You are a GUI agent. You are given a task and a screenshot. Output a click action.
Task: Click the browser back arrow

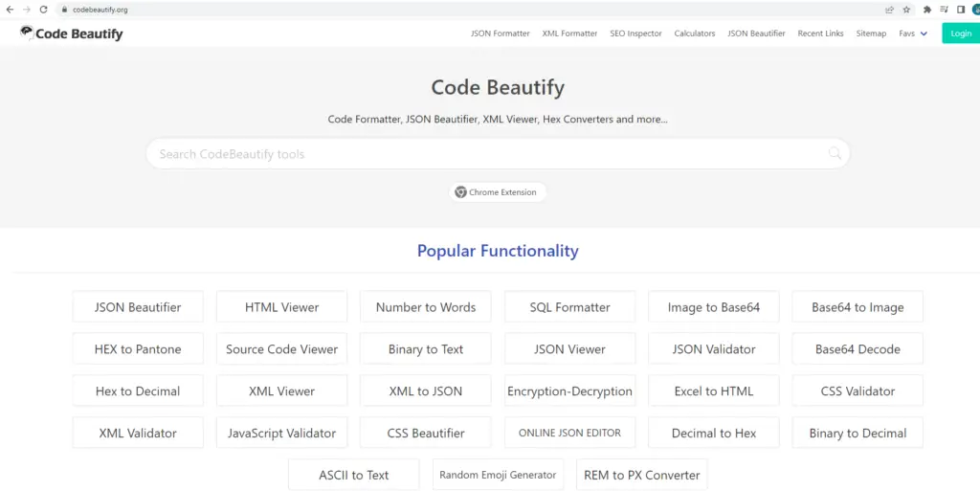10,10
